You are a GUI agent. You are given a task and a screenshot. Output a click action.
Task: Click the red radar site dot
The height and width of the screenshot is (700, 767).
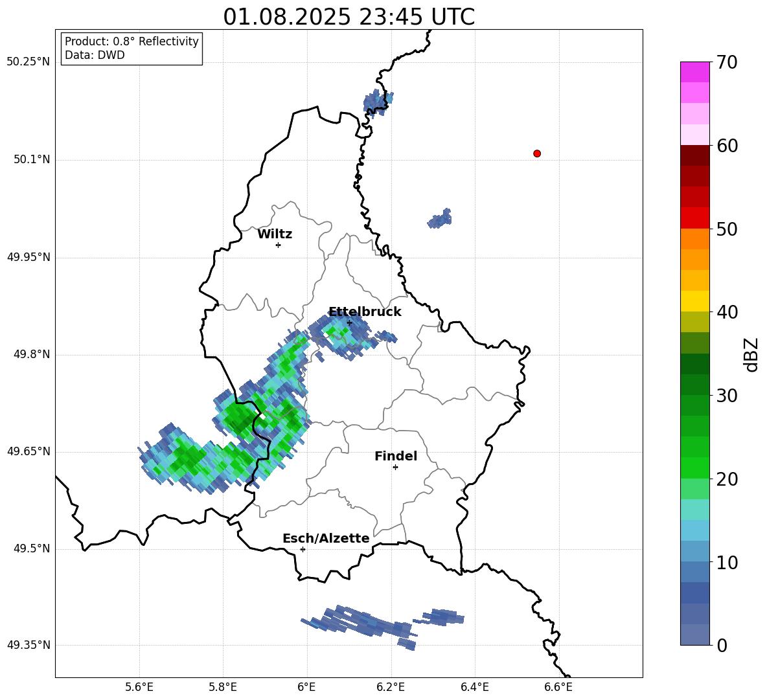537,153
